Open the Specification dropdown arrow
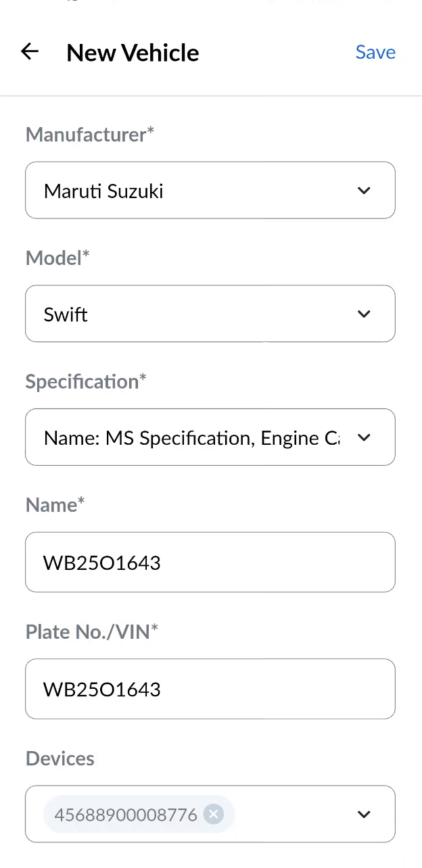The width and height of the screenshot is (422, 868). coord(364,437)
